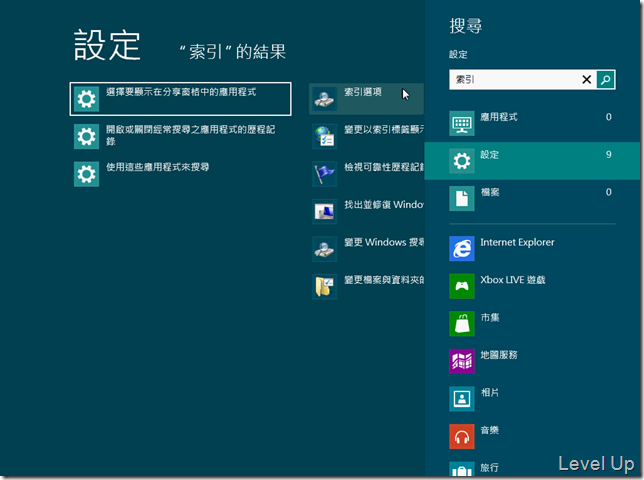
Task: Open the 使用這些應用程式來搜尋 result
Action: click(181, 174)
